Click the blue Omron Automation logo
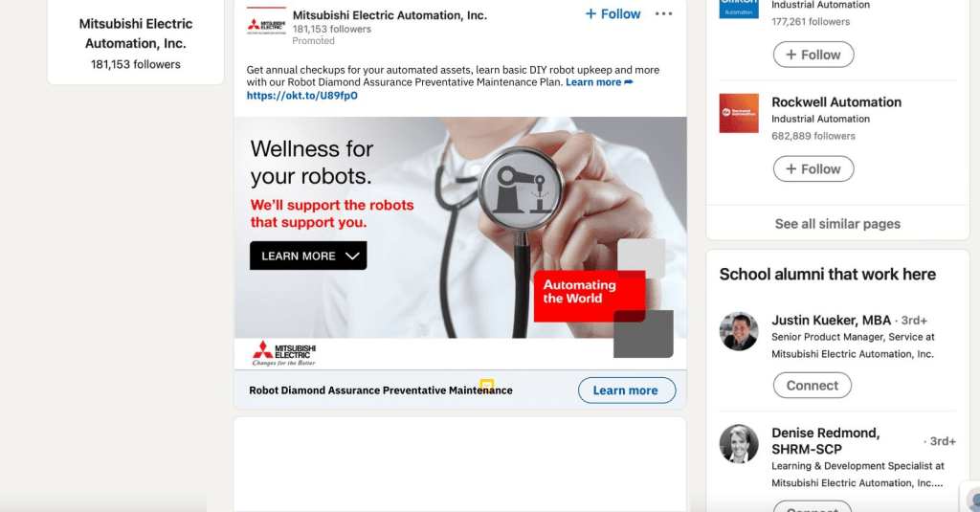 739,9
